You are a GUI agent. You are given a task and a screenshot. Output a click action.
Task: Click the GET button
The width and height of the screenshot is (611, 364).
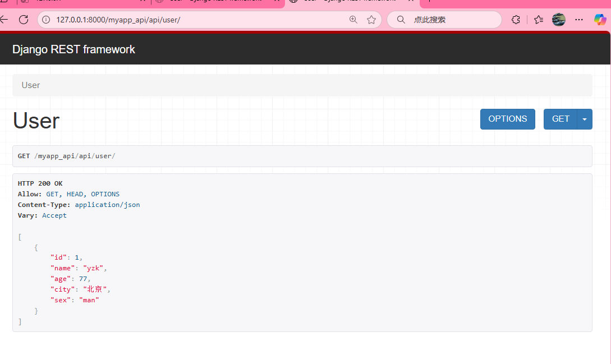561,119
